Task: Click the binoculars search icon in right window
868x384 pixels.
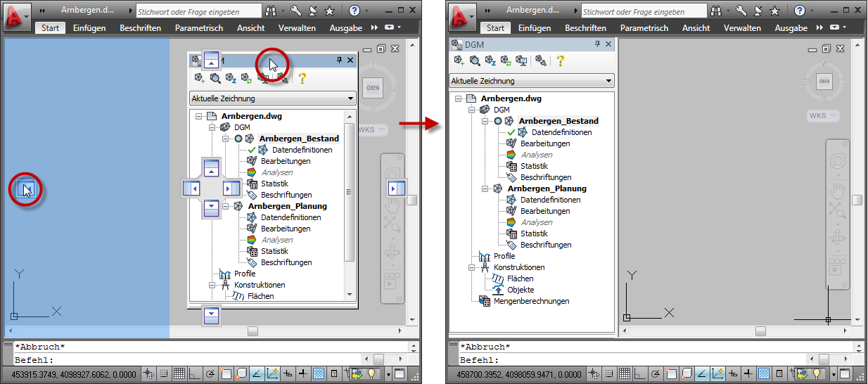Action: [x=717, y=11]
